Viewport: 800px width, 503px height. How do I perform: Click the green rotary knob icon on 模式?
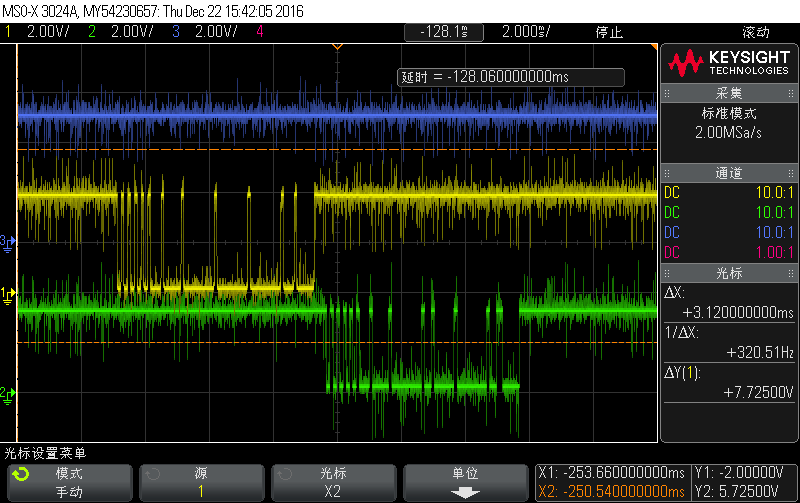(x=21, y=474)
